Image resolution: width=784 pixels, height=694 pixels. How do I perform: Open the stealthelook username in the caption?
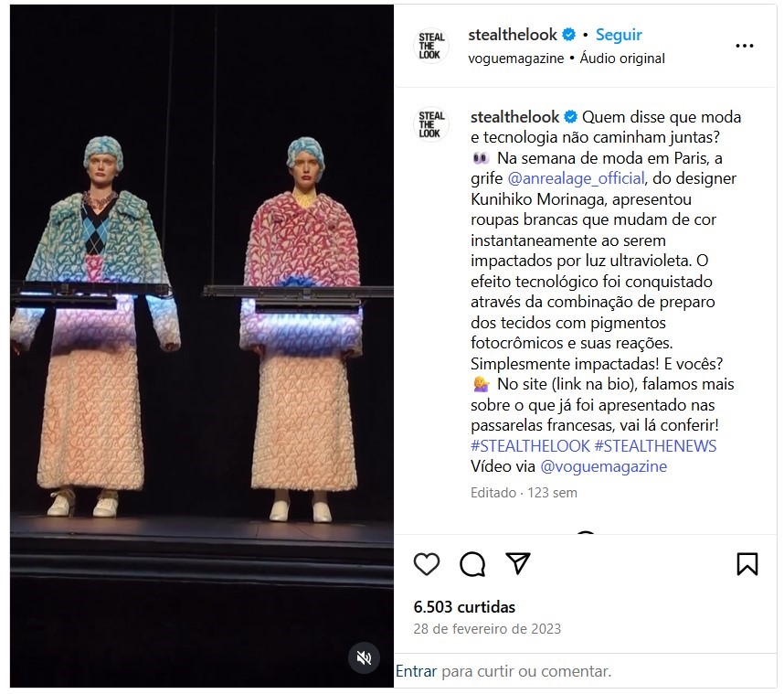click(514, 117)
